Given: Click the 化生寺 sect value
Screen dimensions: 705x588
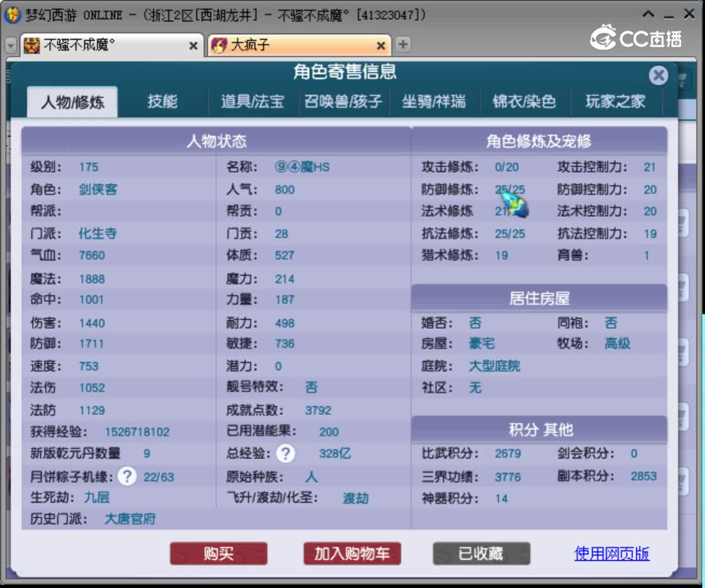Looking at the screenshot, I should [x=98, y=233].
